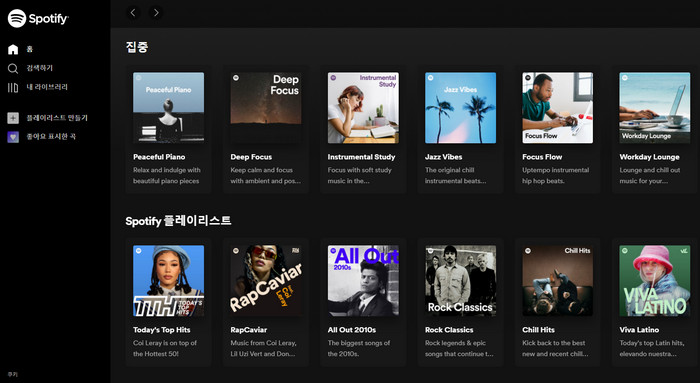Click the 집중 section heading
This screenshot has width=700, height=383.
point(137,47)
